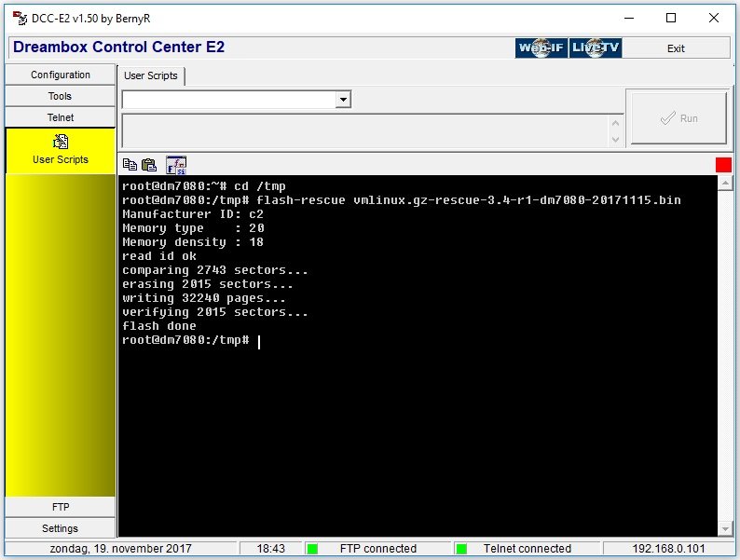This screenshot has height=560, width=740.
Task: Expand the user scripts dropdown arrow
Action: coord(343,100)
